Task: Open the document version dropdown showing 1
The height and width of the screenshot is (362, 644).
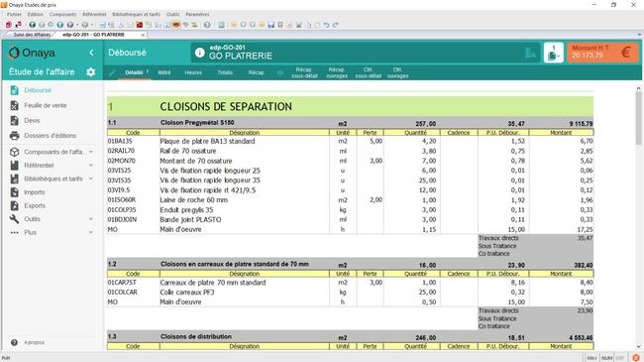Action: (x=553, y=53)
